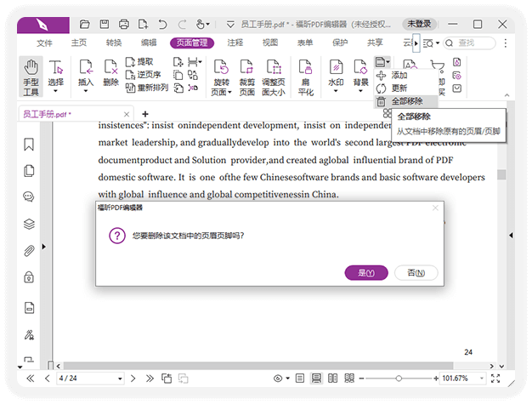Viewport: 532px width, 404px height.
Task: Open the signature pen panel icon
Action: (x=29, y=335)
